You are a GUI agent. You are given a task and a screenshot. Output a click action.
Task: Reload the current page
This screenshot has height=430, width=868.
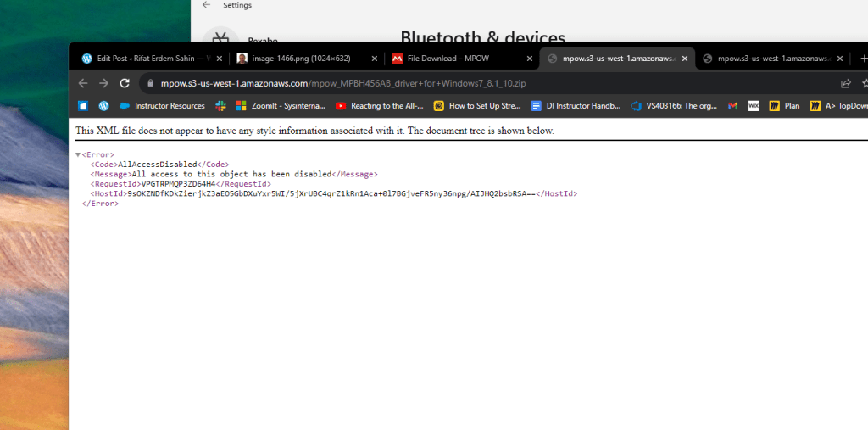[125, 83]
